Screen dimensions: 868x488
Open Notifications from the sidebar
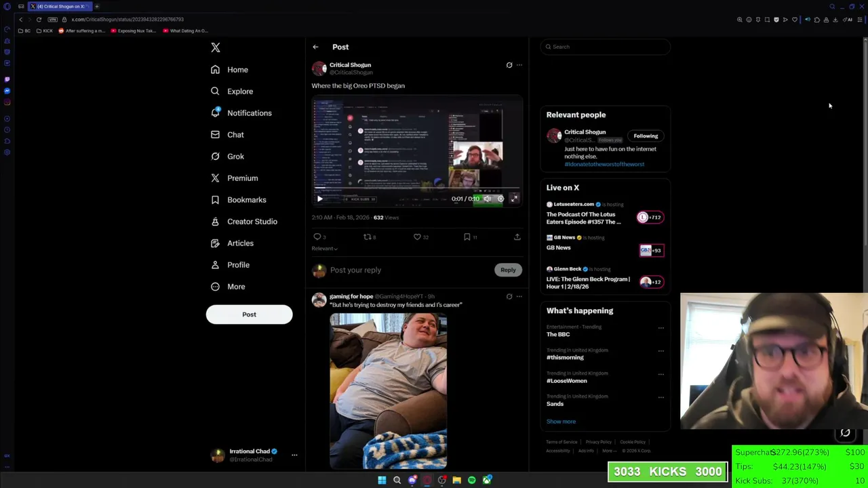[x=241, y=113]
